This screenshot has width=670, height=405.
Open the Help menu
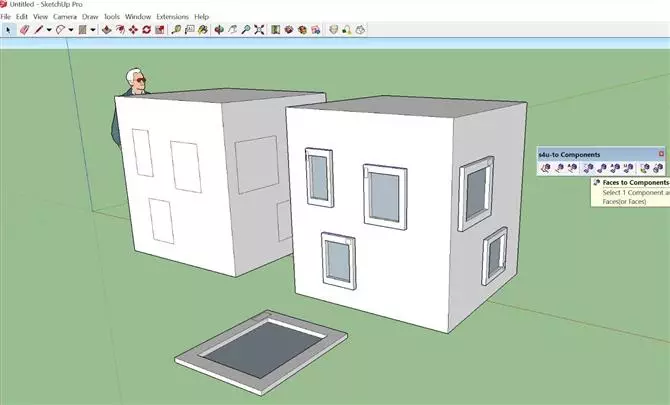201,17
